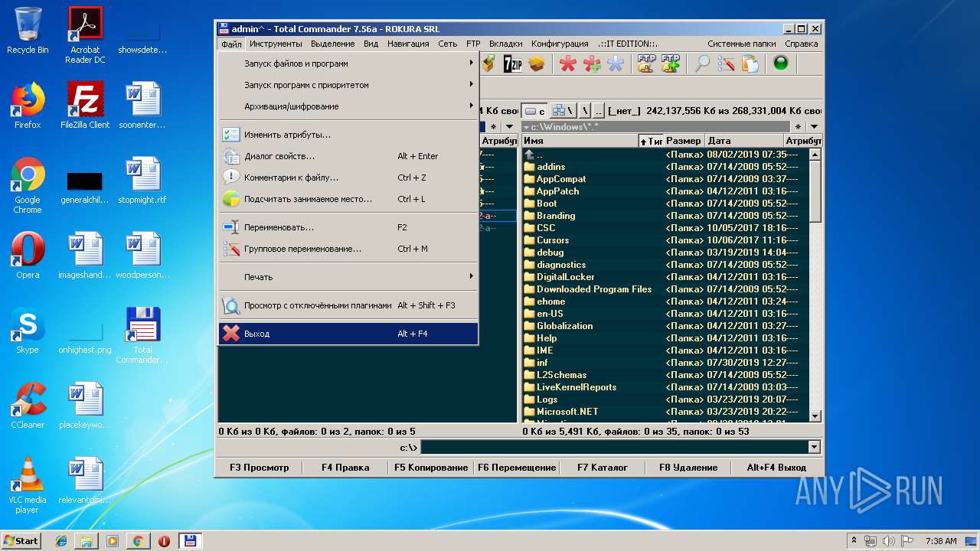980x551 pixels.
Task: Click the FTP new connection icon
Action: 671,64
